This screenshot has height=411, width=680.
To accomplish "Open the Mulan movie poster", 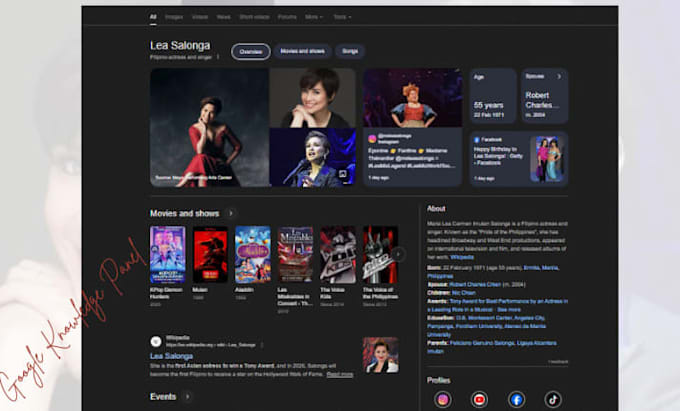I will coord(210,254).
